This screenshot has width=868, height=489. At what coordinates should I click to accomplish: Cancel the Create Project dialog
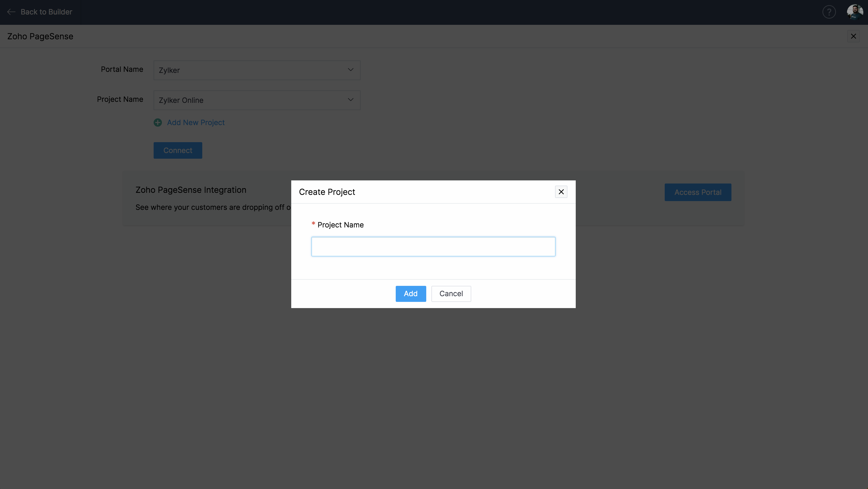tap(451, 294)
